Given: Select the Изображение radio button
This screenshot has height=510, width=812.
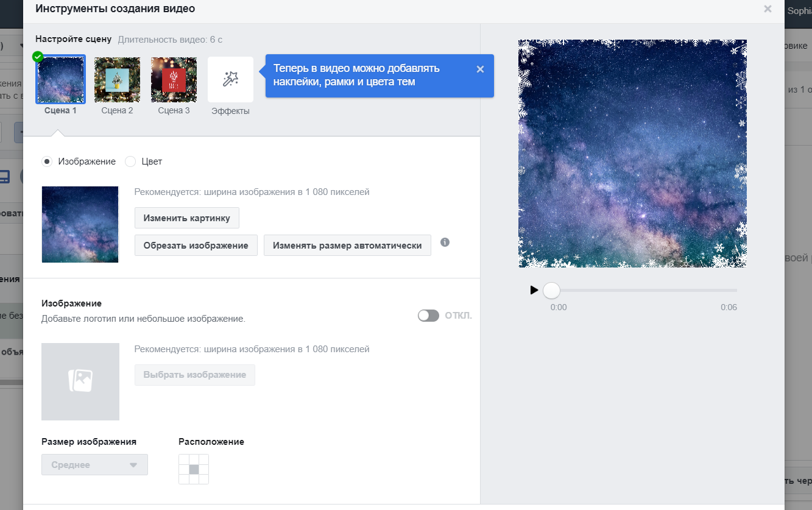Looking at the screenshot, I should pos(47,161).
